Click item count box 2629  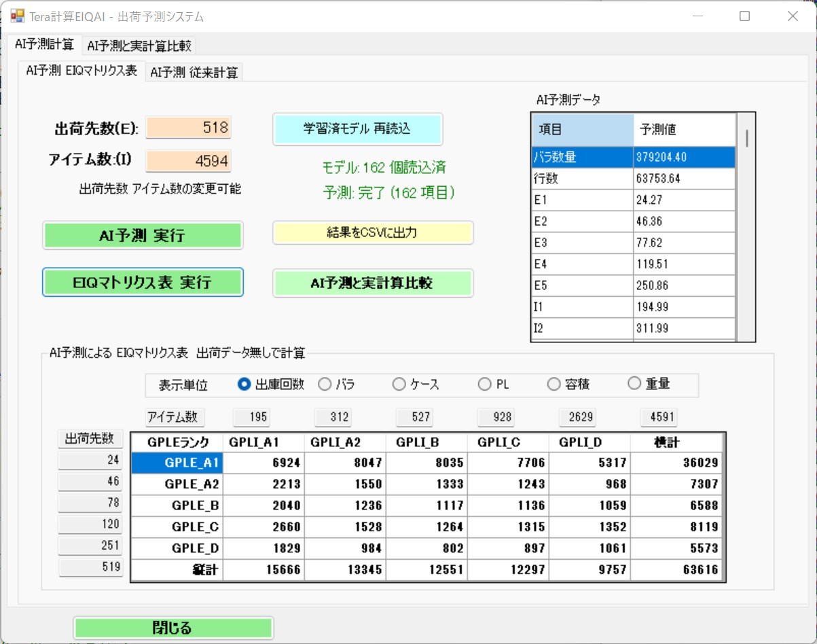(578, 417)
